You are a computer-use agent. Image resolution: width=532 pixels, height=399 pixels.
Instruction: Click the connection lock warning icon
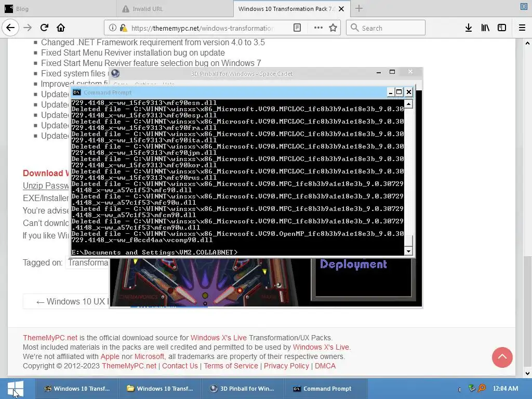123,28
